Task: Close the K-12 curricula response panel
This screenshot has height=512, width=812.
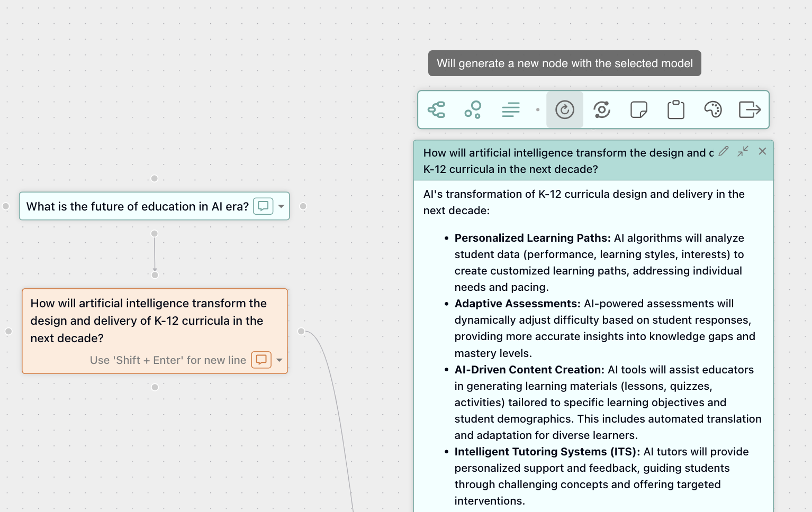Action: coord(762,151)
